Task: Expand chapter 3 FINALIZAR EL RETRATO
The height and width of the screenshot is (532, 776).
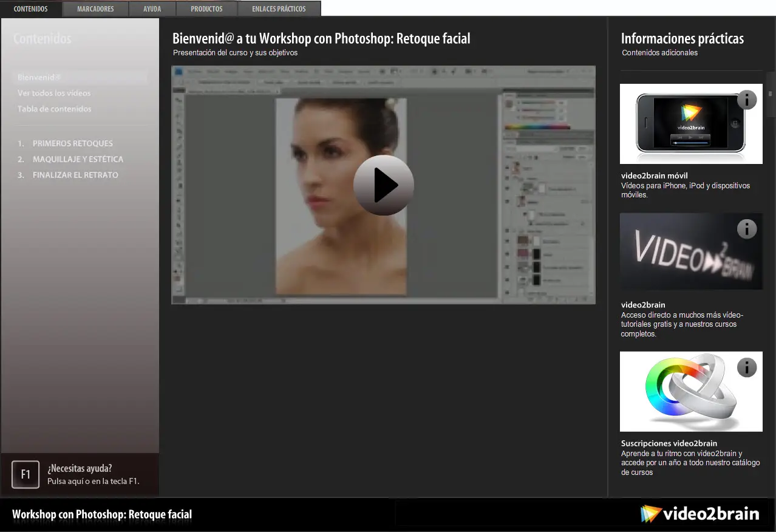Action: point(68,175)
